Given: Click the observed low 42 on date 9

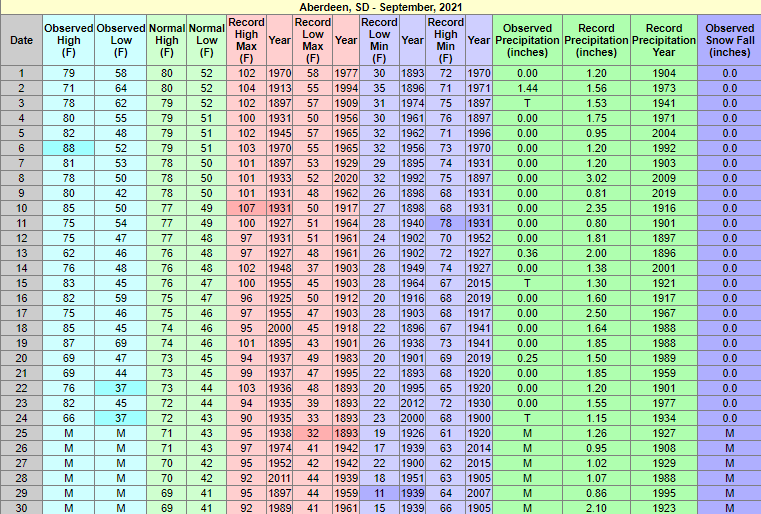Looking at the screenshot, I should [121, 194].
